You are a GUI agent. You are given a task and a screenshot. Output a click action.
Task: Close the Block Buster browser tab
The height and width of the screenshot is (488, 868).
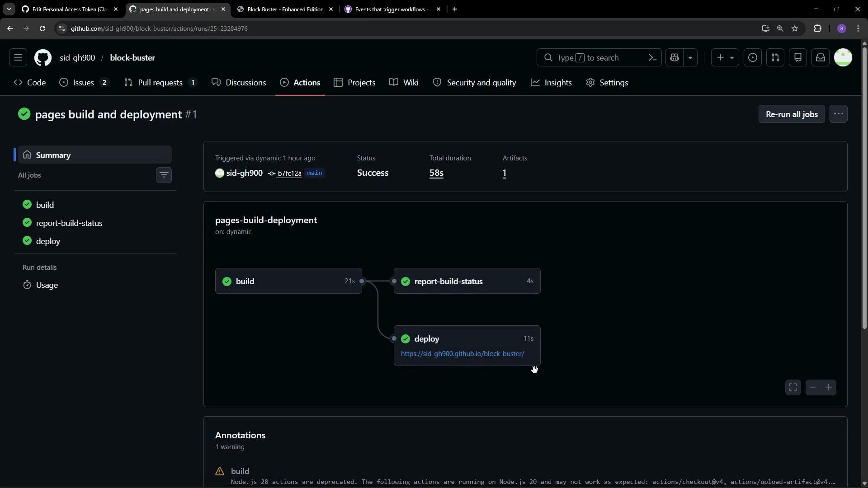[x=331, y=9]
